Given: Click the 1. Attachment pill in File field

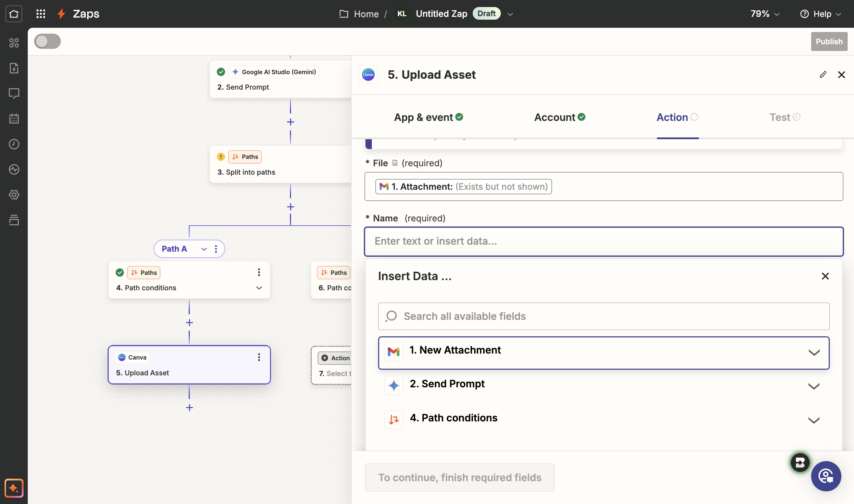Looking at the screenshot, I should pos(464,187).
